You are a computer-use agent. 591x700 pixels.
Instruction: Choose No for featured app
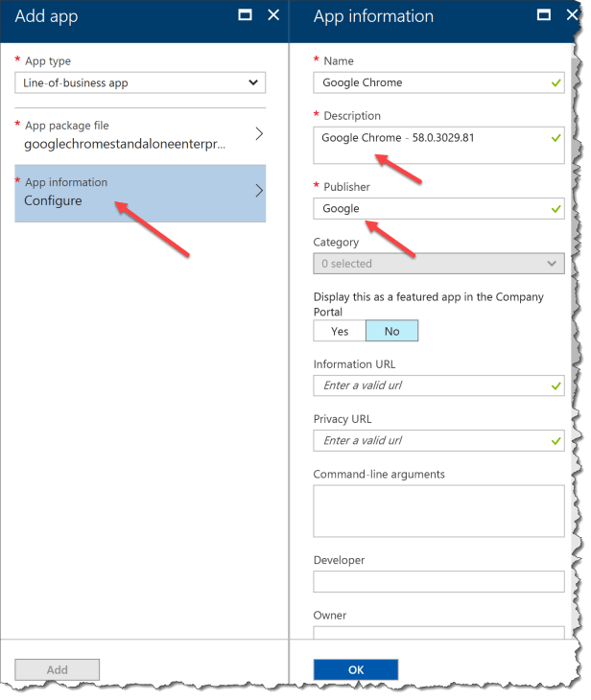tap(391, 331)
